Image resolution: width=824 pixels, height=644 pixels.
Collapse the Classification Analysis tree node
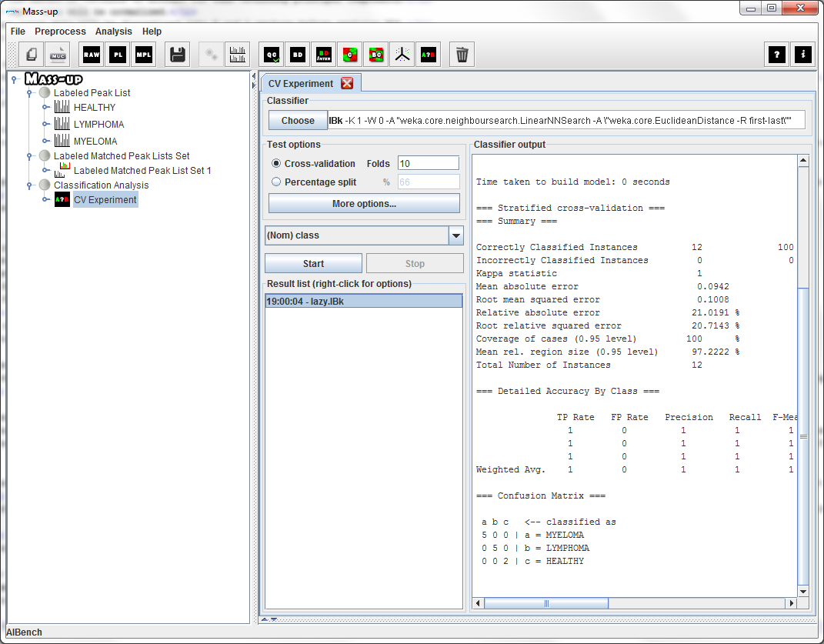[x=30, y=185]
